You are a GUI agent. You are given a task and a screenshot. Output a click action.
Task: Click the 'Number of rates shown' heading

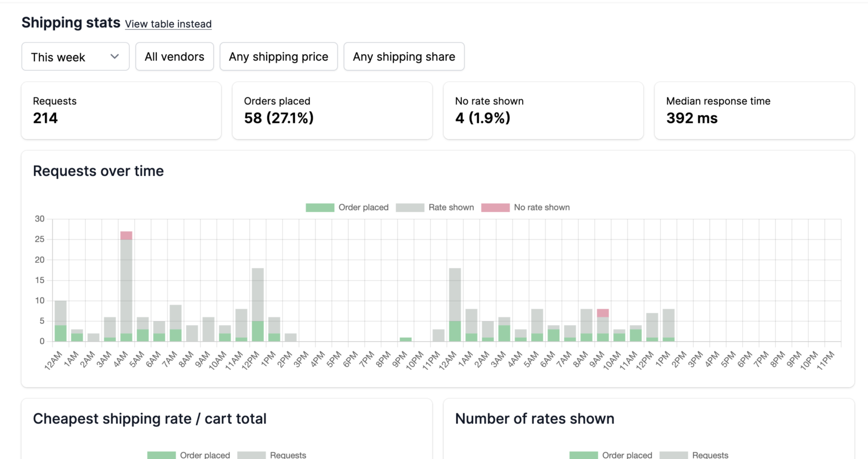[x=534, y=419]
